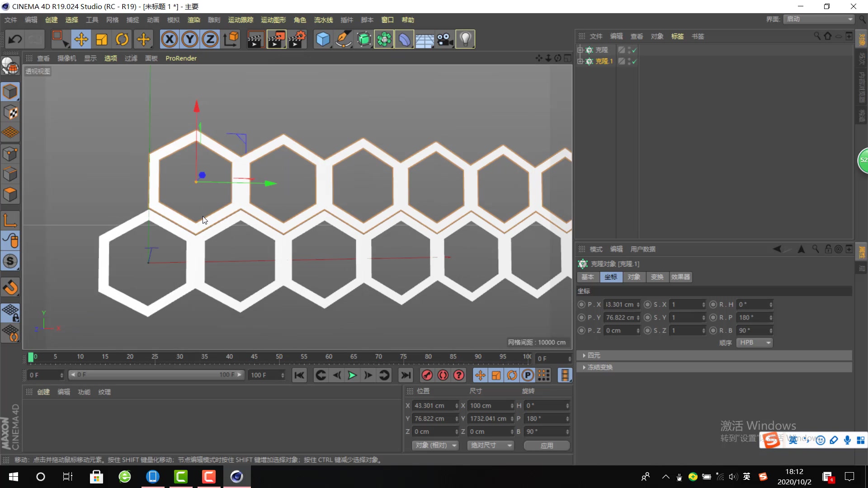
Task: Click the ProRender button in viewport
Action: tap(181, 58)
